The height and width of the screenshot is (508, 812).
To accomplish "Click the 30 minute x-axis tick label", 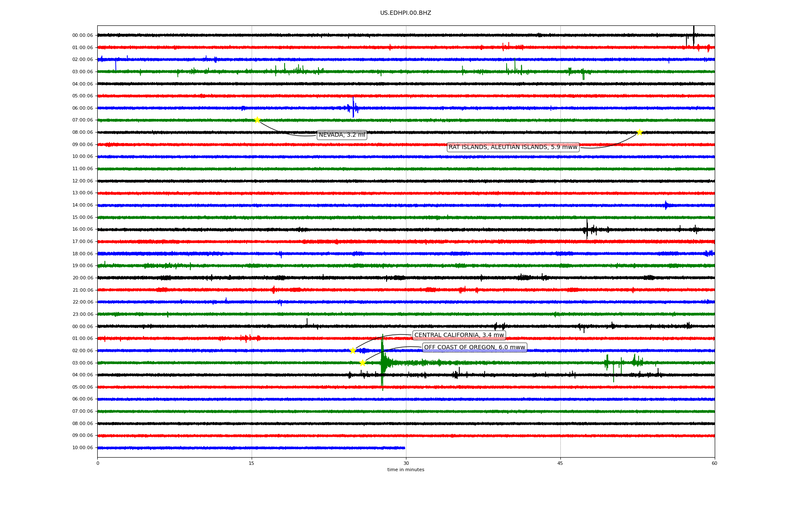I will tap(406, 463).
